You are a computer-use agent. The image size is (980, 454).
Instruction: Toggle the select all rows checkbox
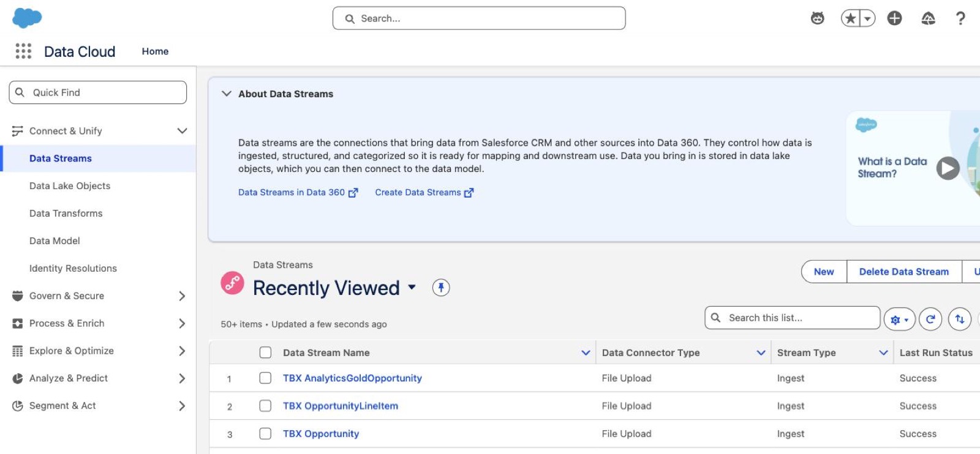(265, 352)
